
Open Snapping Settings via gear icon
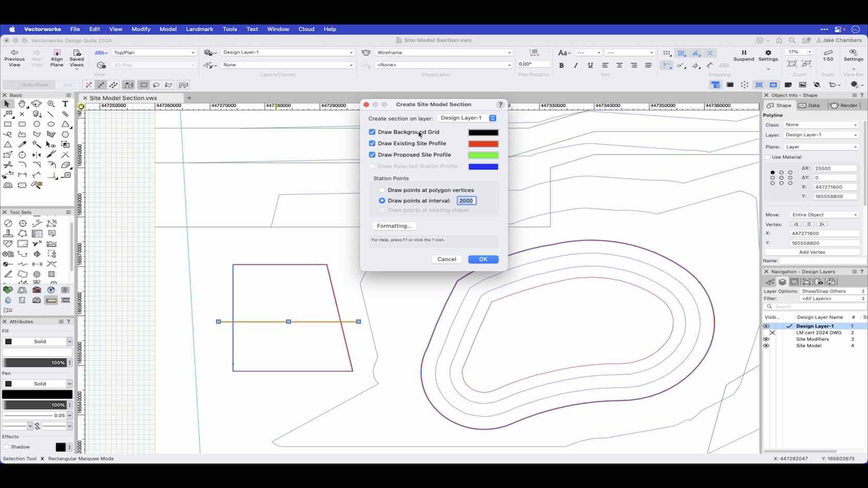(x=768, y=53)
